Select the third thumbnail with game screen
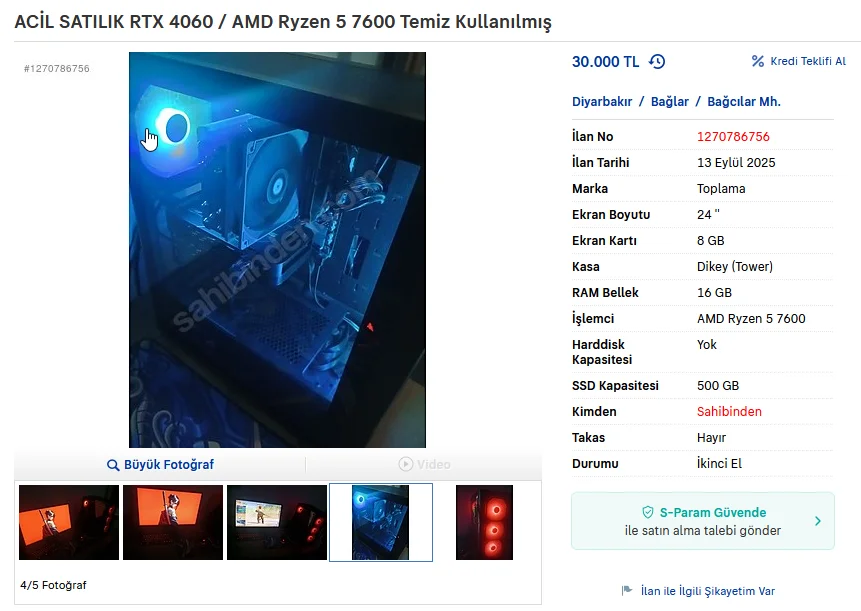861x611 pixels. (277, 522)
